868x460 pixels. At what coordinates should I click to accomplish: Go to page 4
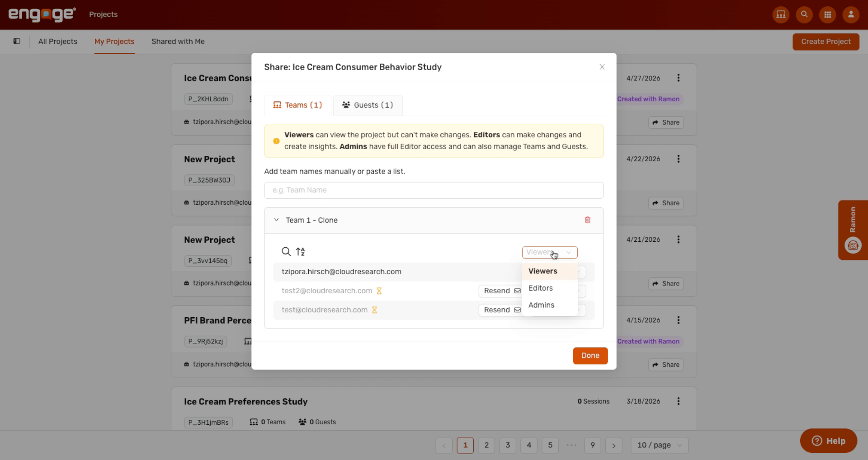pyautogui.click(x=529, y=445)
